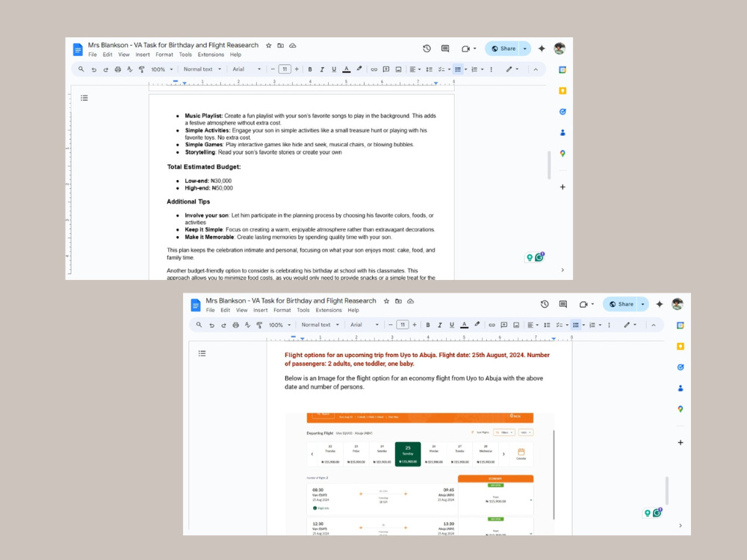This screenshot has height=560, width=747.
Task: Click Paint format icon in top window
Action: click(141, 69)
